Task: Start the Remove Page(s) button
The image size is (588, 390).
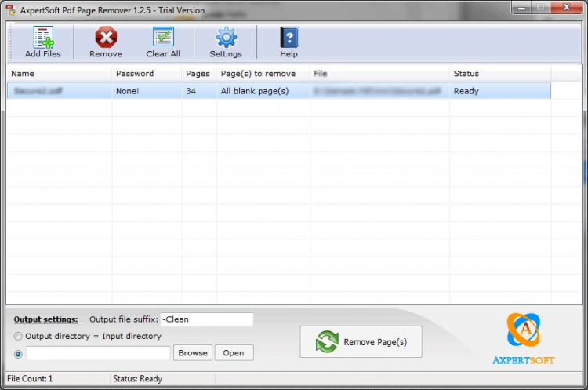Action: [x=361, y=342]
